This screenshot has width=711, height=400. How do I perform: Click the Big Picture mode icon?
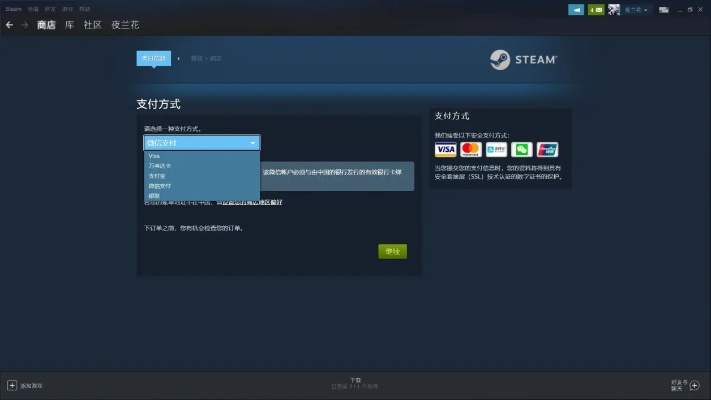[x=663, y=10]
